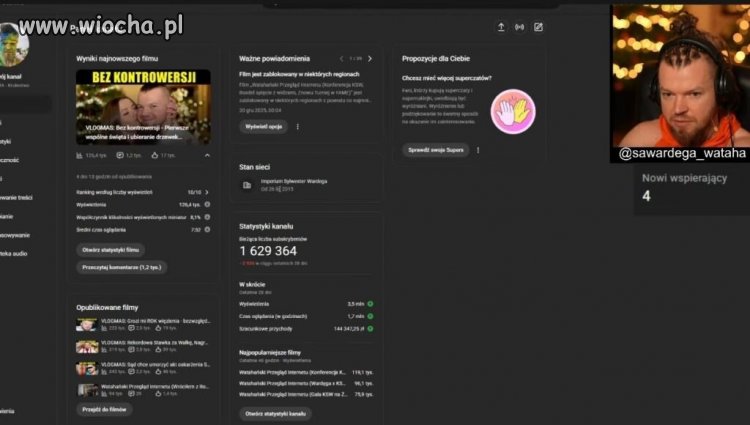This screenshot has width=750, height=425.
Task: Click revenue value '144 347,25 zł'
Action: pyautogui.click(x=349, y=329)
